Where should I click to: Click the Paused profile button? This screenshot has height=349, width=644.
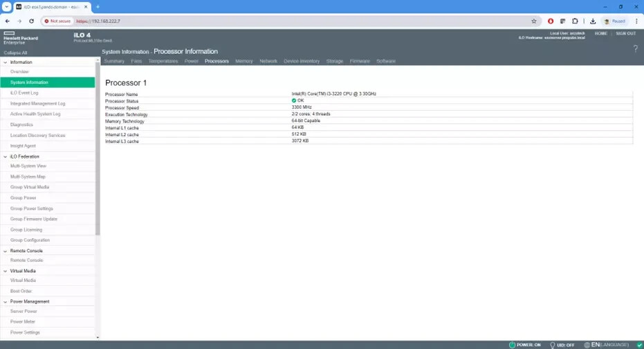click(x=615, y=21)
